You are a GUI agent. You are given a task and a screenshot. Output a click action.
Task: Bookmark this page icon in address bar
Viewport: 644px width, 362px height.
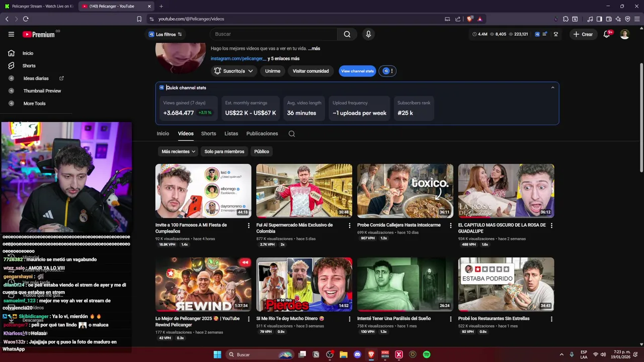pyautogui.click(x=139, y=19)
